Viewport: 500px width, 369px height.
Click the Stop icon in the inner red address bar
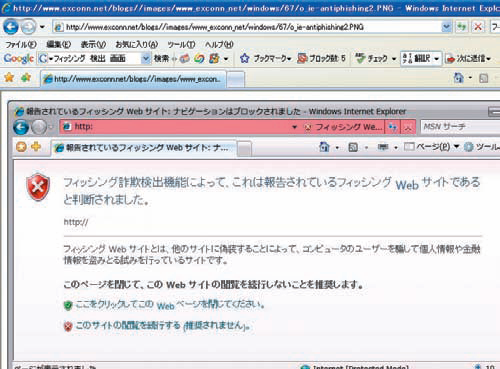408,127
